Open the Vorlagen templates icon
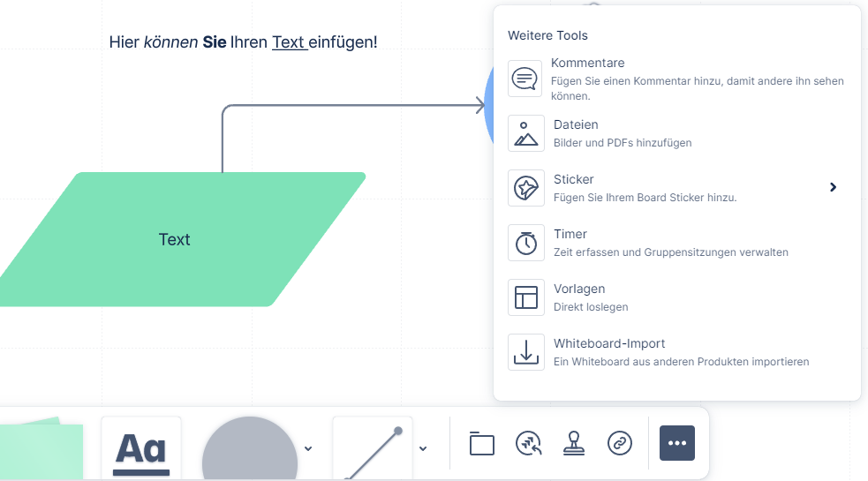 tap(526, 297)
